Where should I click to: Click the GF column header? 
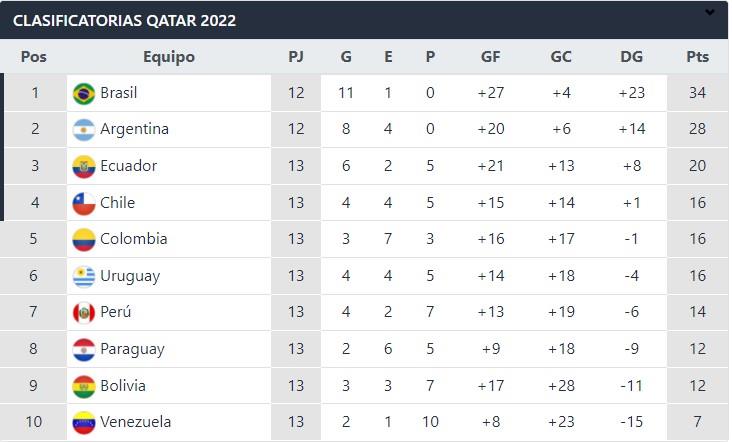click(490, 57)
